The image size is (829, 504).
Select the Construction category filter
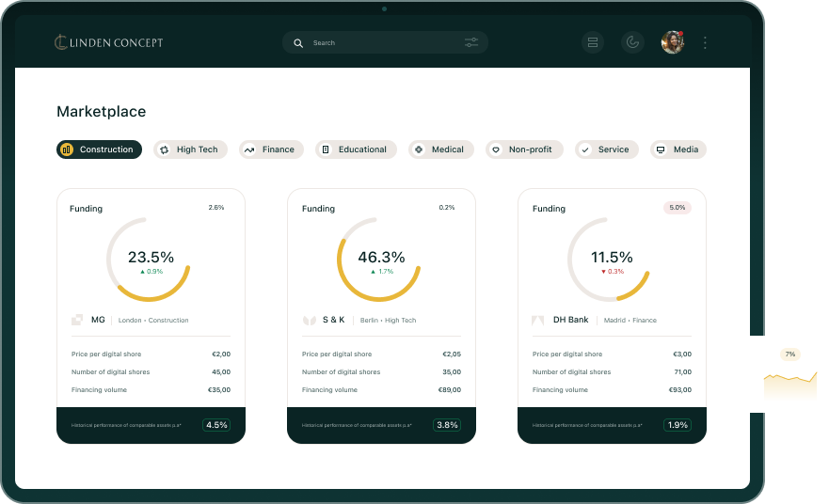click(x=99, y=150)
